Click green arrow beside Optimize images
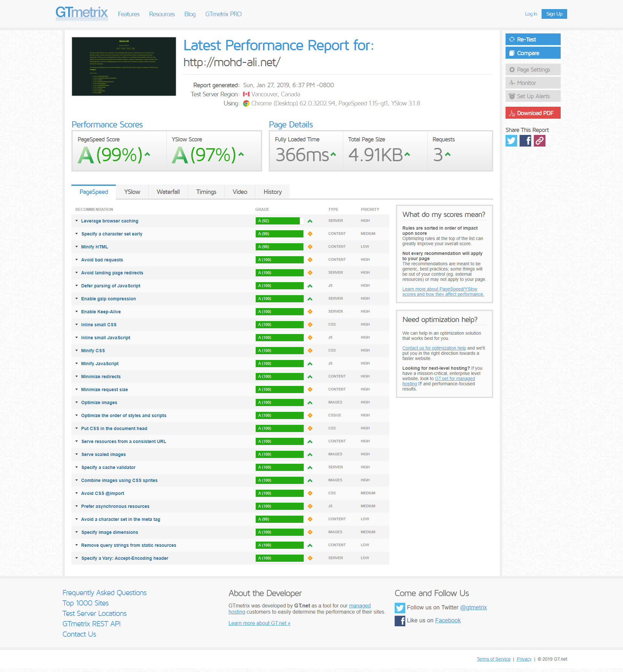The height and width of the screenshot is (672, 623). coord(310,403)
